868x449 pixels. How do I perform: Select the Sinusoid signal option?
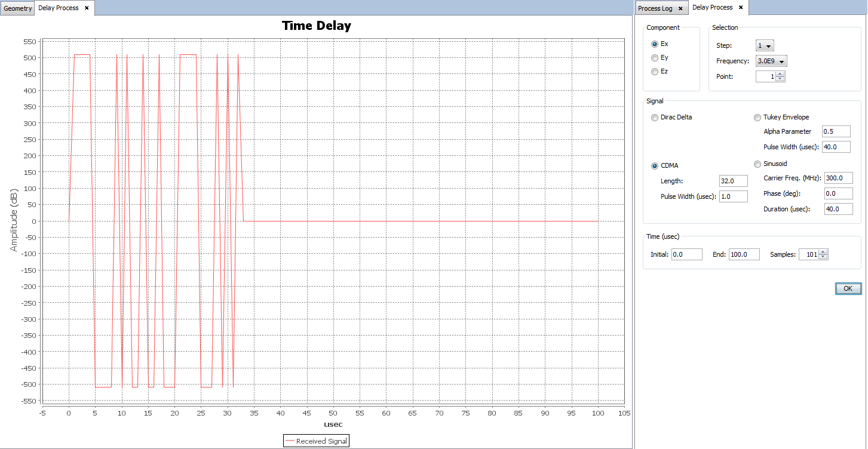click(758, 164)
